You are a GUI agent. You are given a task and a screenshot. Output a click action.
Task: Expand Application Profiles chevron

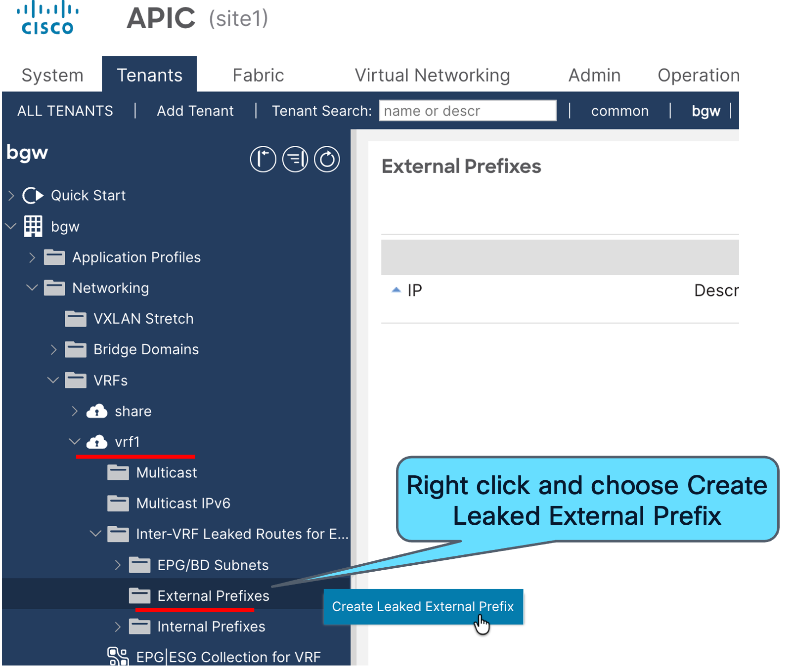[32, 257]
